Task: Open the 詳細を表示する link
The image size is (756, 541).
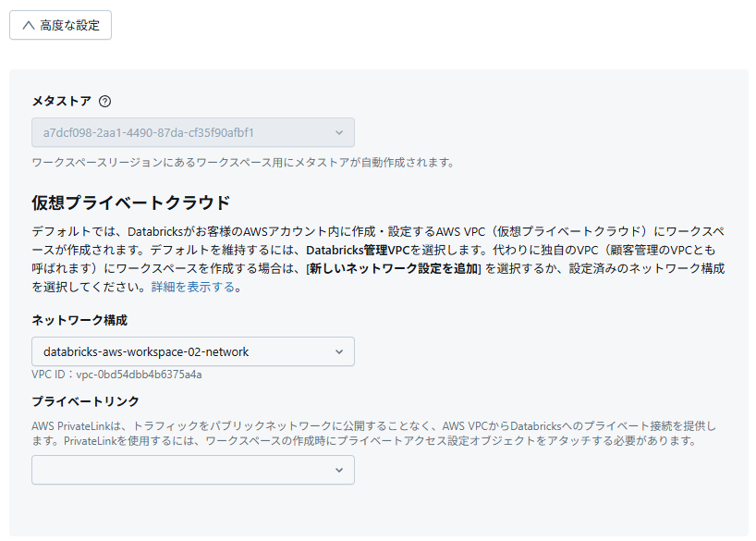Action: point(192,287)
